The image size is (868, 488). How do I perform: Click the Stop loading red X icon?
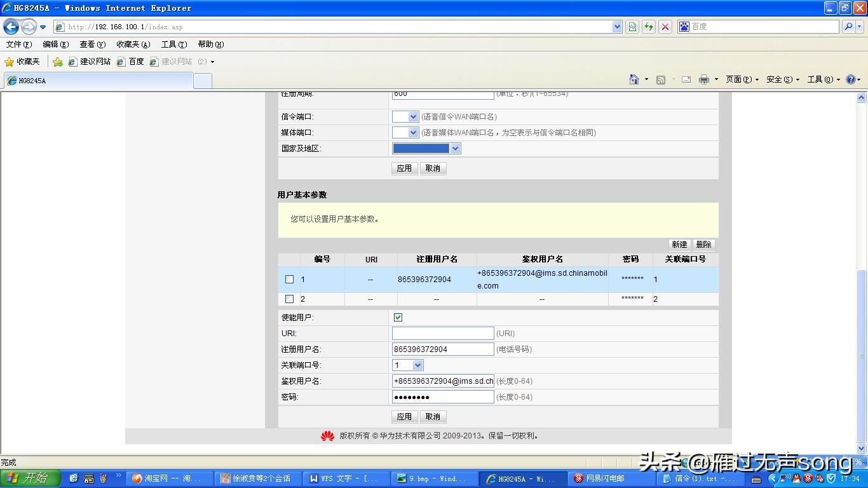point(665,27)
